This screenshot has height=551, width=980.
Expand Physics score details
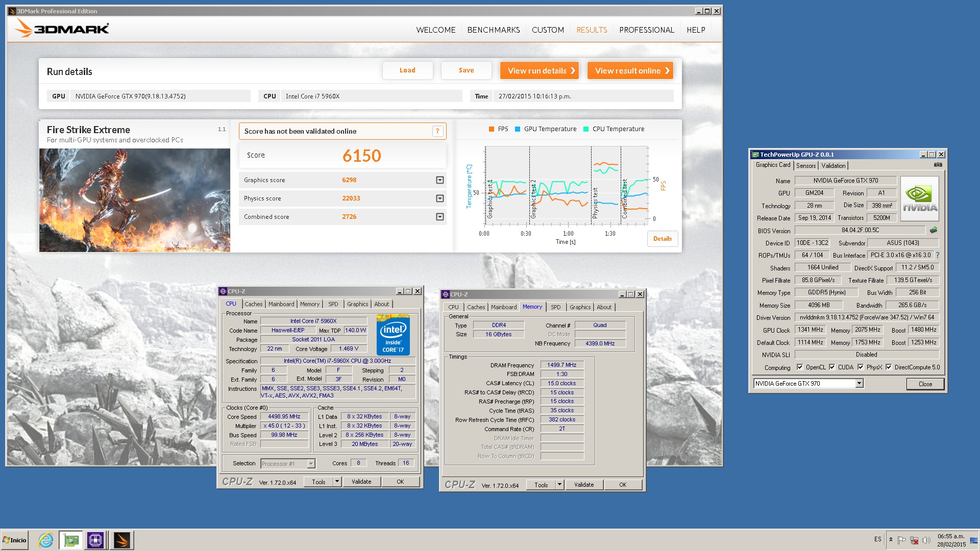pos(439,198)
